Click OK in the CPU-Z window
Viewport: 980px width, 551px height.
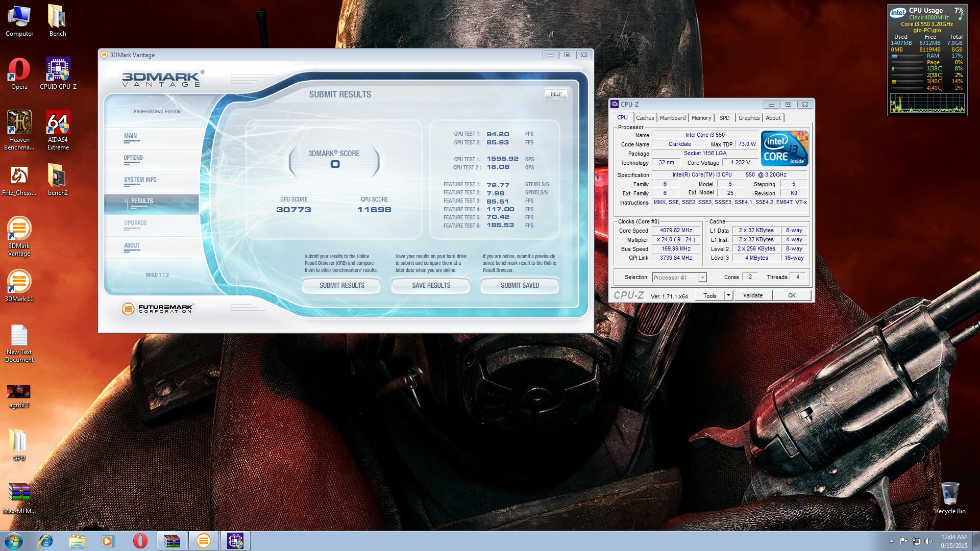coord(792,295)
